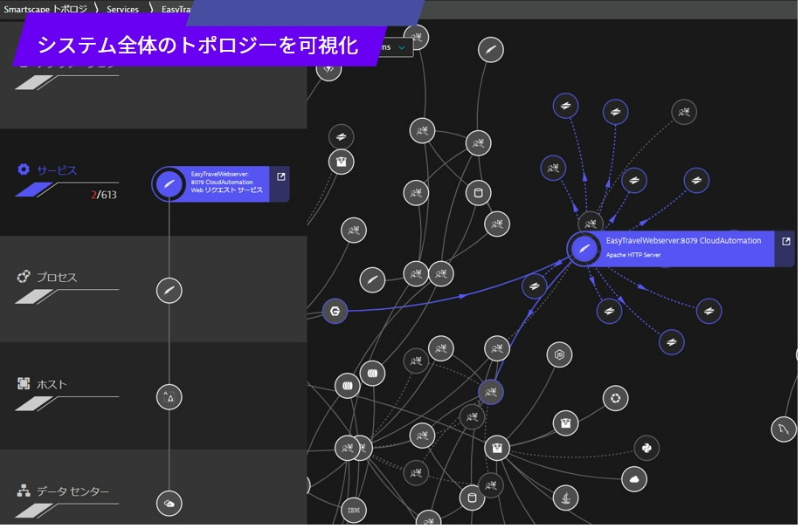Select the サービス layer label
Image resolution: width=798 pixels, height=525 pixels.
(56, 170)
